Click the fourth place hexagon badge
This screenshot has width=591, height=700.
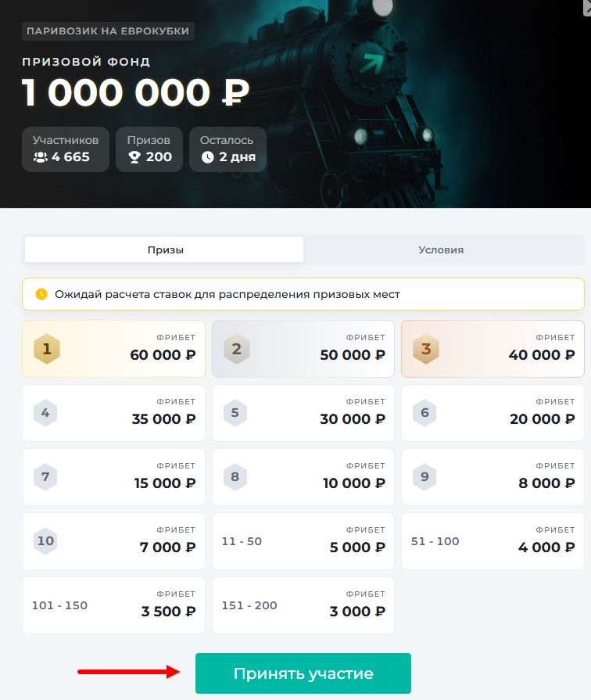(45, 412)
